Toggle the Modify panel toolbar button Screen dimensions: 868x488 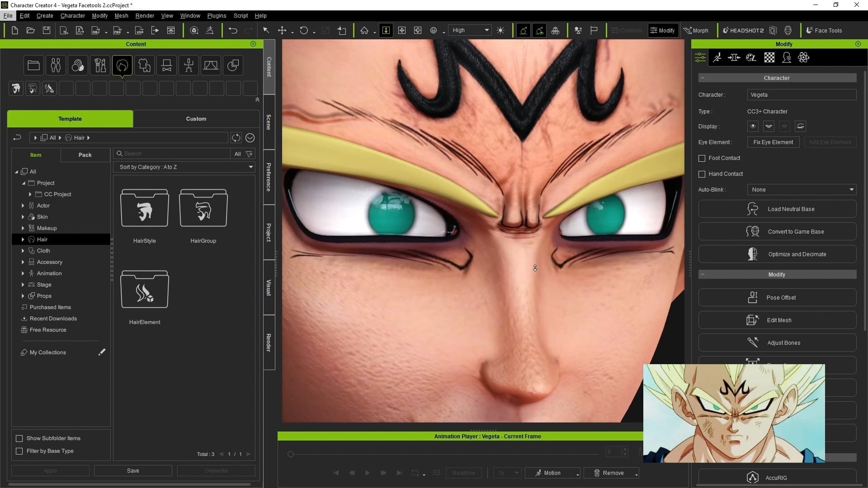click(x=663, y=30)
